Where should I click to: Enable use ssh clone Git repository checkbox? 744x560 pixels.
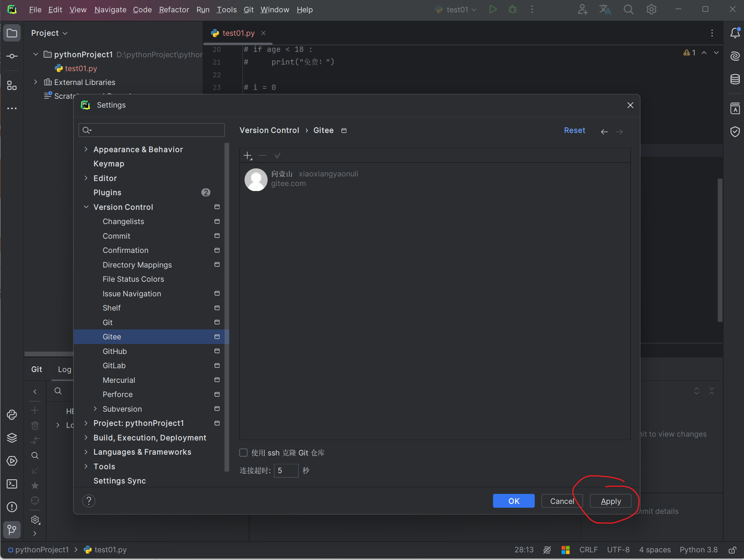tap(243, 453)
